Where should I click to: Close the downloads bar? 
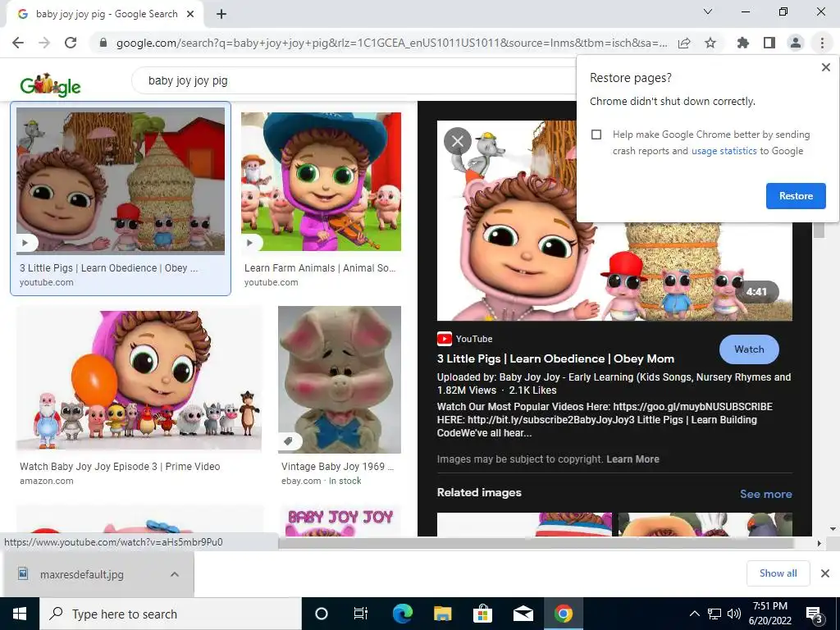click(x=825, y=573)
